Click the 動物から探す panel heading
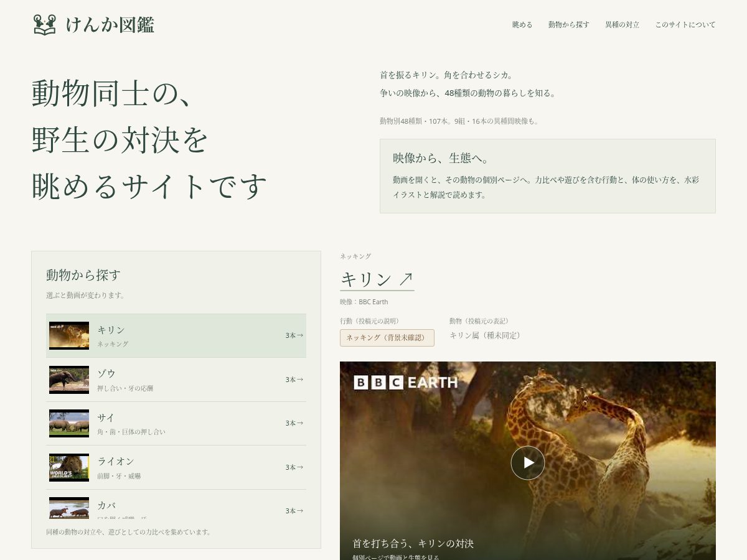 [83, 274]
